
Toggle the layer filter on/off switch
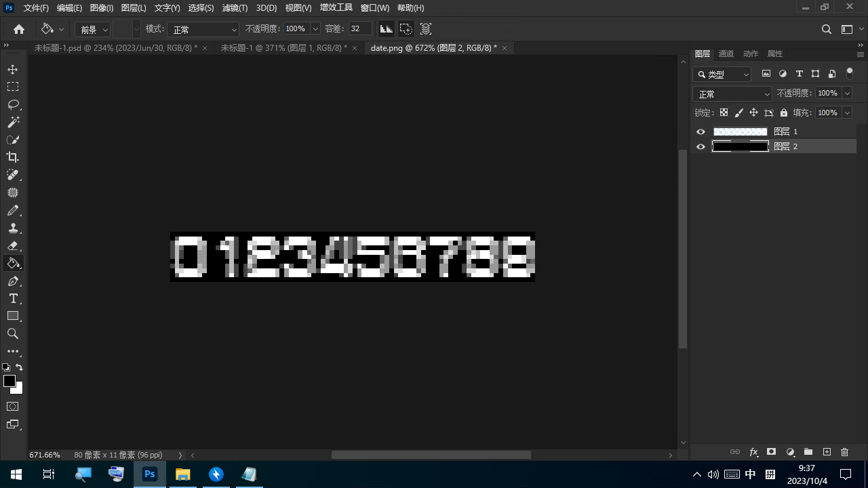tap(849, 74)
